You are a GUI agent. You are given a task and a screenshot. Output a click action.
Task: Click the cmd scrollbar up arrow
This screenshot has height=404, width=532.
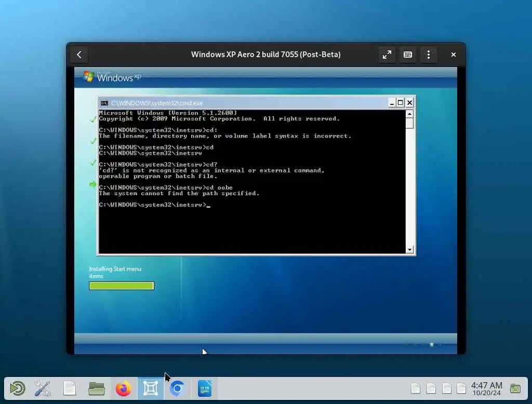point(409,114)
